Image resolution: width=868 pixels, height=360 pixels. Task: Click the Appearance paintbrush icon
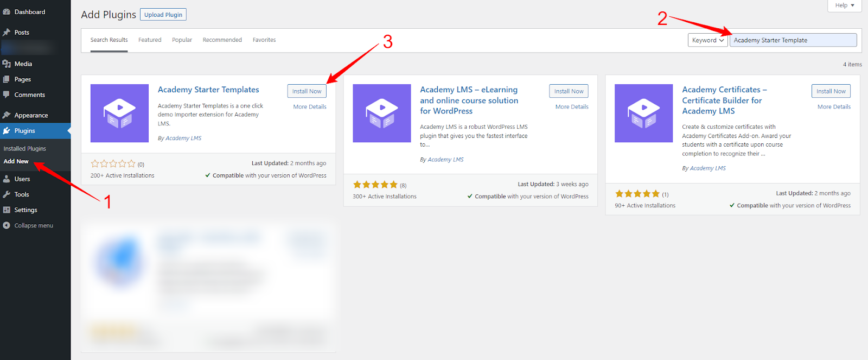coord(7,115)
